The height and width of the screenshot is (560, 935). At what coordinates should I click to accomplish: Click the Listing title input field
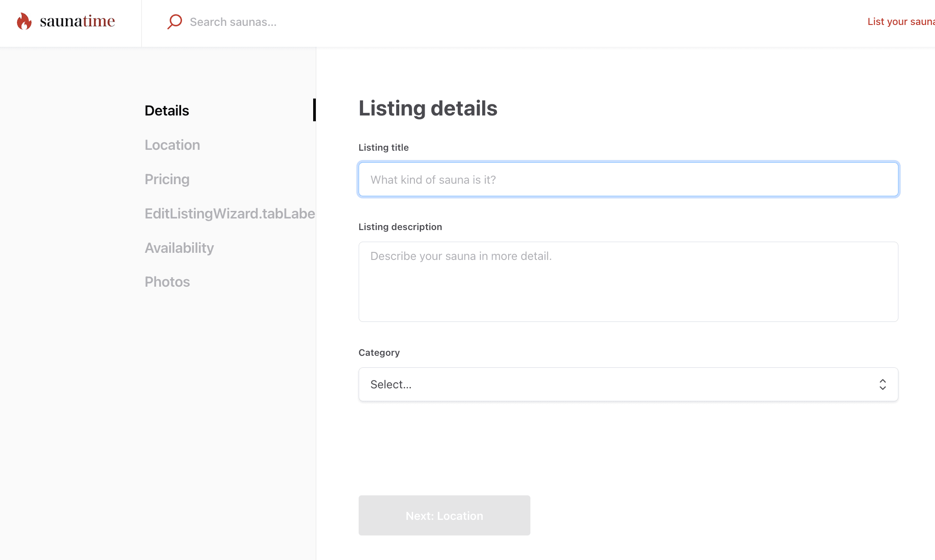click(x=628, y=179)
